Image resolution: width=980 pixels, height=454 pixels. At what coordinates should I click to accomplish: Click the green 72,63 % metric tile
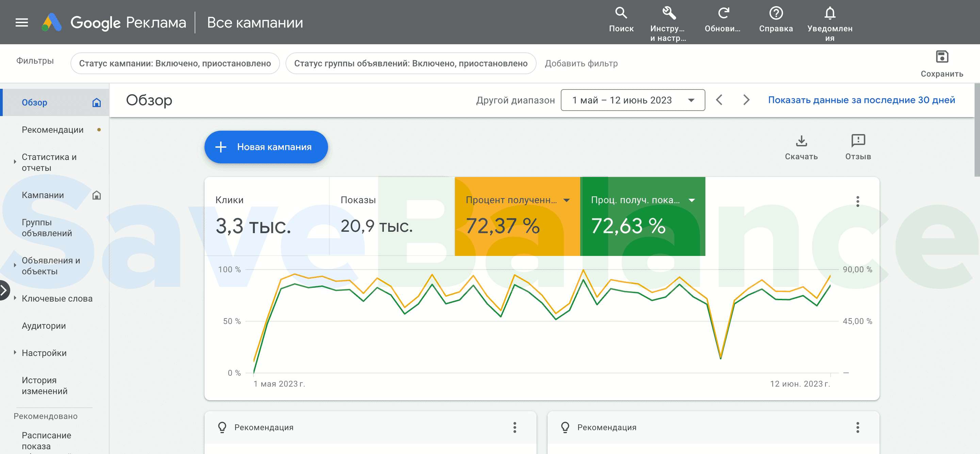642,216
